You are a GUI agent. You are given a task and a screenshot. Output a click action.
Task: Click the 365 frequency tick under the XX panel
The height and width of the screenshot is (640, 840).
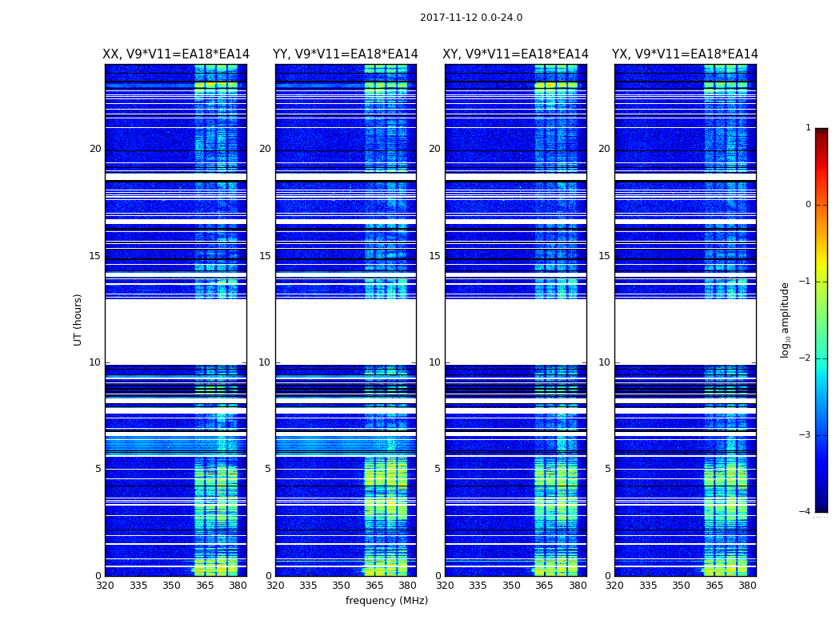point(205,586)
